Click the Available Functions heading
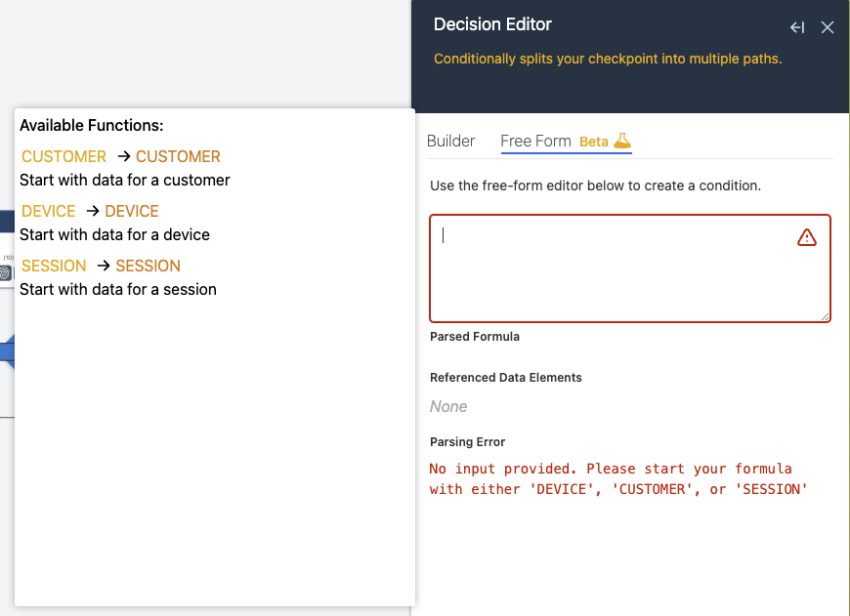Viewport: 850px width, 616px height. tap(92, 125)
